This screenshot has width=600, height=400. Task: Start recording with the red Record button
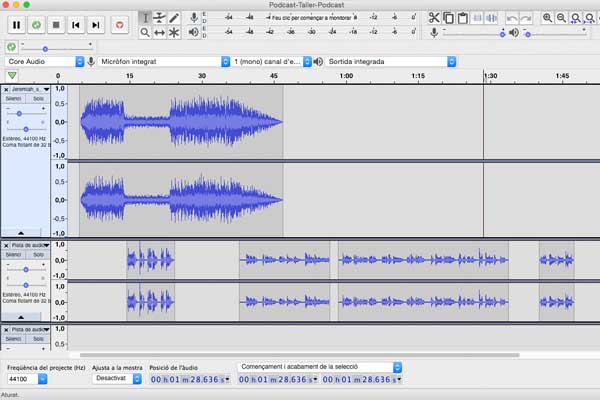pos(119,25)
